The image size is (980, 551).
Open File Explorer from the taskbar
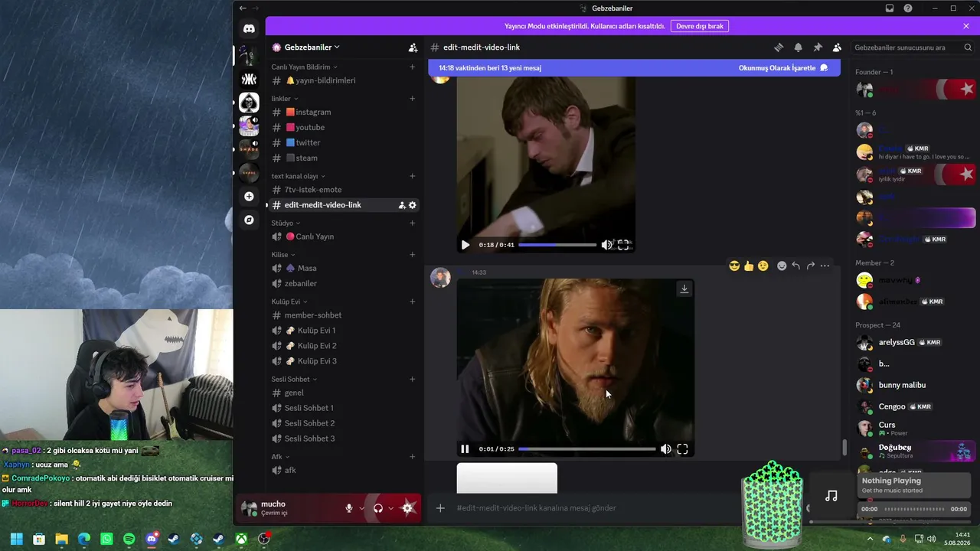[61, 539]
